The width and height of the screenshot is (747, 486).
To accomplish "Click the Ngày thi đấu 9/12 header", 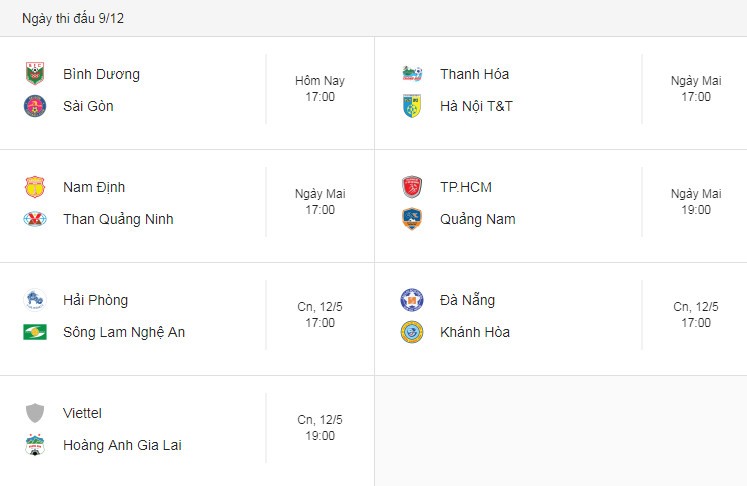I will (73, 18).
